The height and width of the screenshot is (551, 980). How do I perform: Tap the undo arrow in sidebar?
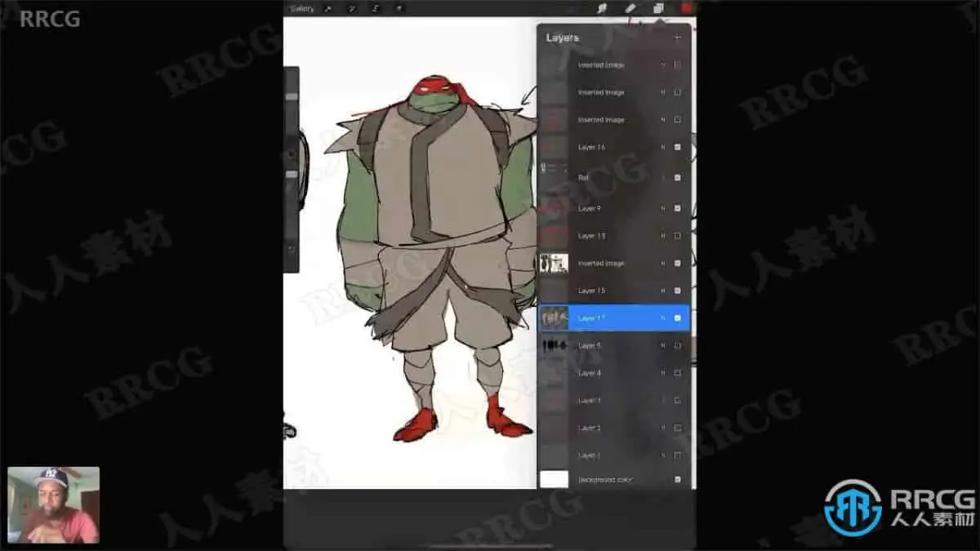point(291,249)
